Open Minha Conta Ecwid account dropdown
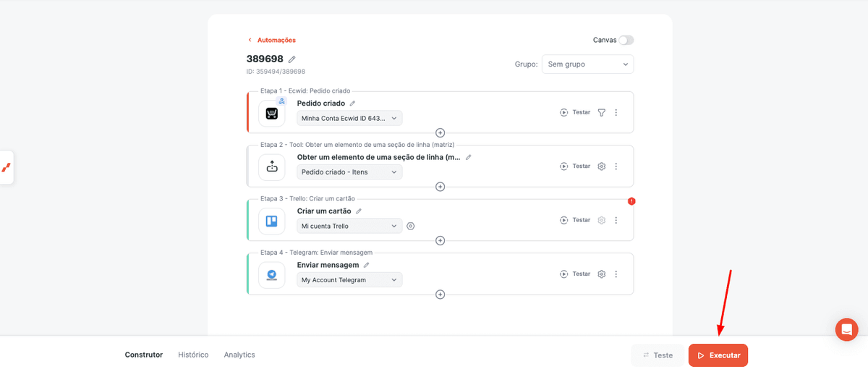Screen dimensions: 868x372 tap(349, 118)
